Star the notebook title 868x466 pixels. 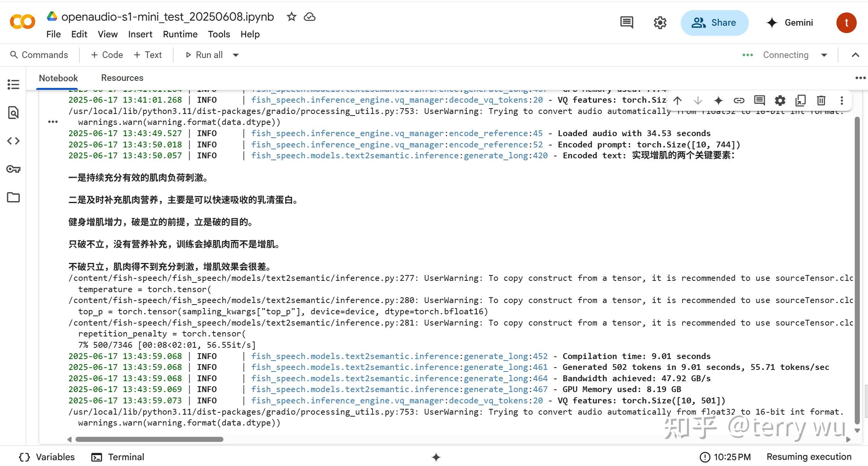point(291,17)
